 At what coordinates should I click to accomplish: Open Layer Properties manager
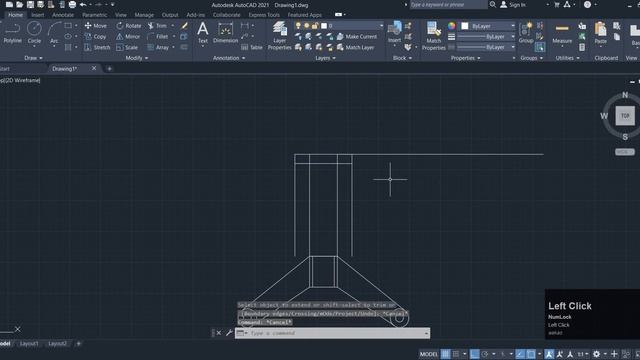(x=280, y=36)
